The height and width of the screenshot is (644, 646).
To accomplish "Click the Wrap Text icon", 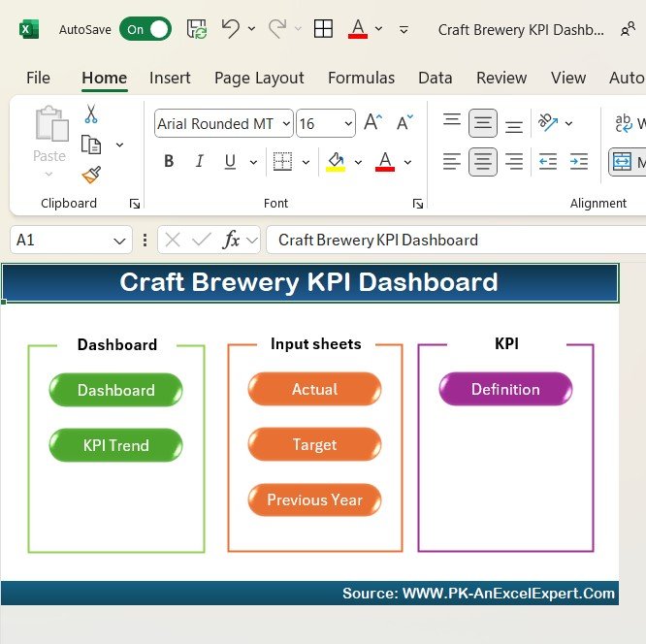I will point(624,123).
